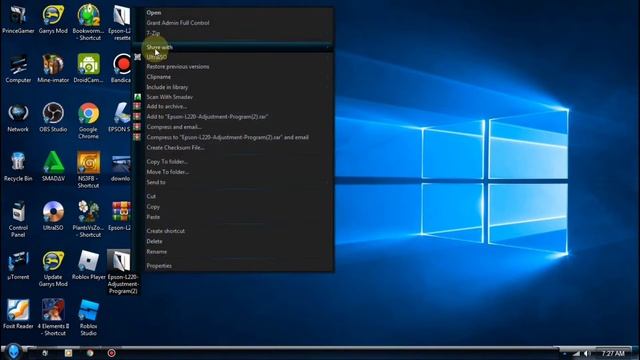
Task: Select the Computer desktop icon
Action: [18, 68]
